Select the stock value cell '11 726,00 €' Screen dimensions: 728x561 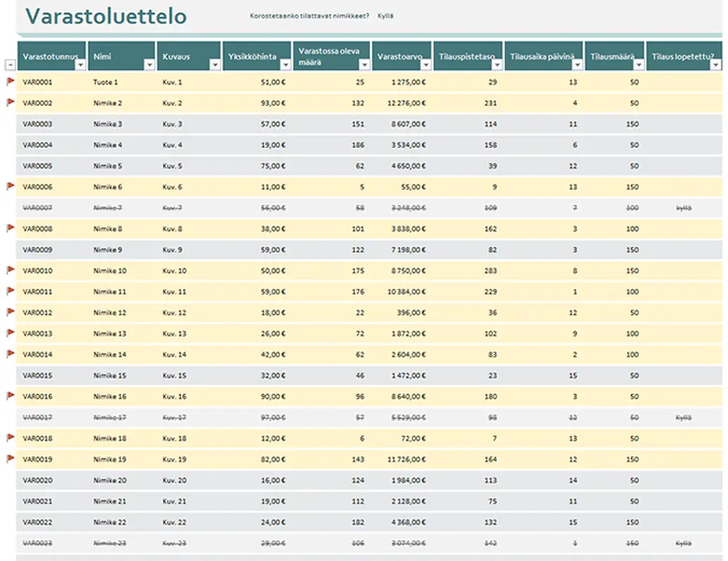(407, 459)
